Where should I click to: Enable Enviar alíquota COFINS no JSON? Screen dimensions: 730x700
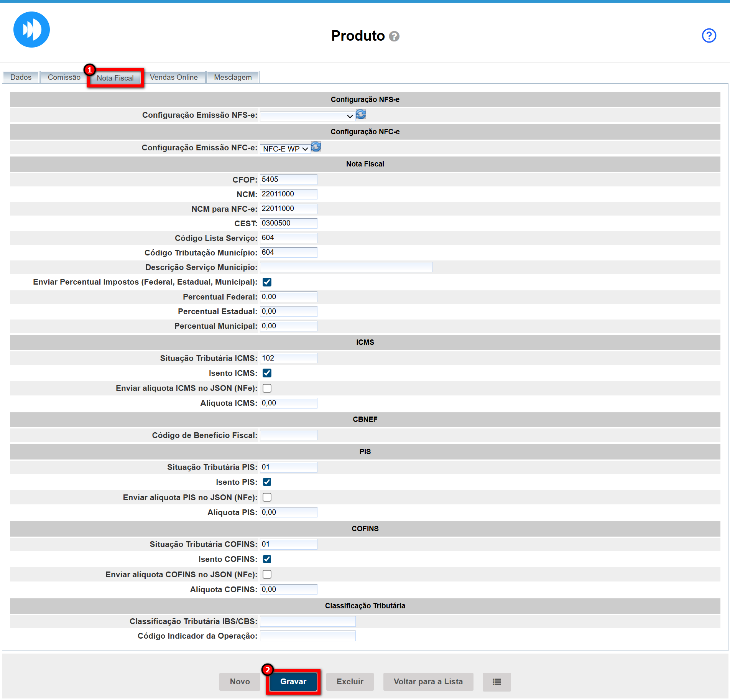coord(267,574)
